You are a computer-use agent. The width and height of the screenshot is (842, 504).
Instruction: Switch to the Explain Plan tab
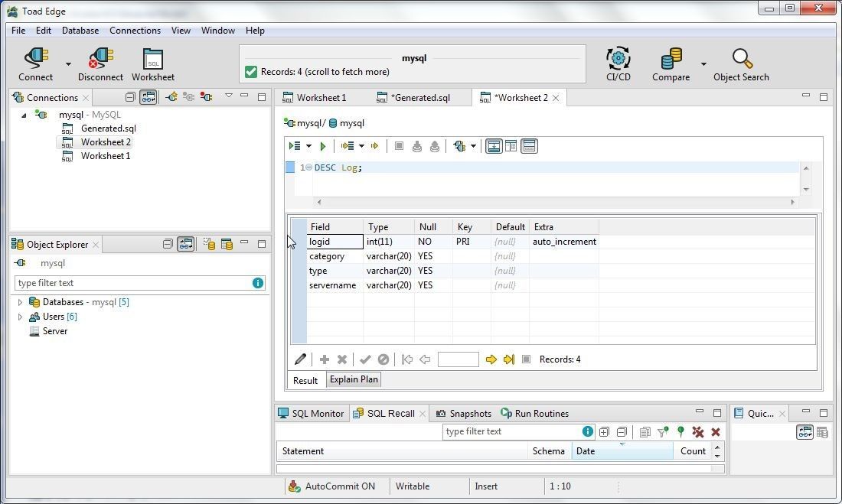354,379
